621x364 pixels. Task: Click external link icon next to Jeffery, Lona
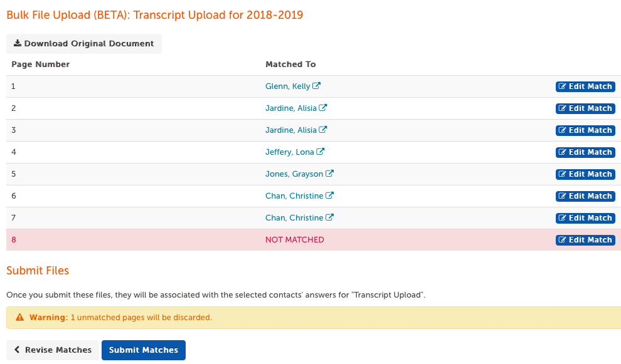click(x=320, y=152)
